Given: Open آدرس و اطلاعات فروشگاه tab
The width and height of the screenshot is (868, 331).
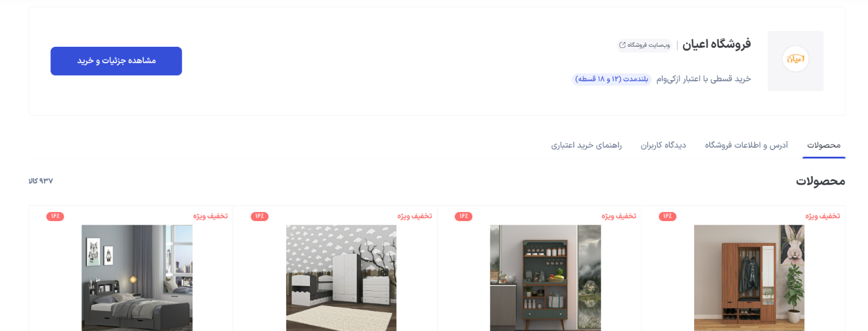Looking at the screenshot, I should coord(746,145).
